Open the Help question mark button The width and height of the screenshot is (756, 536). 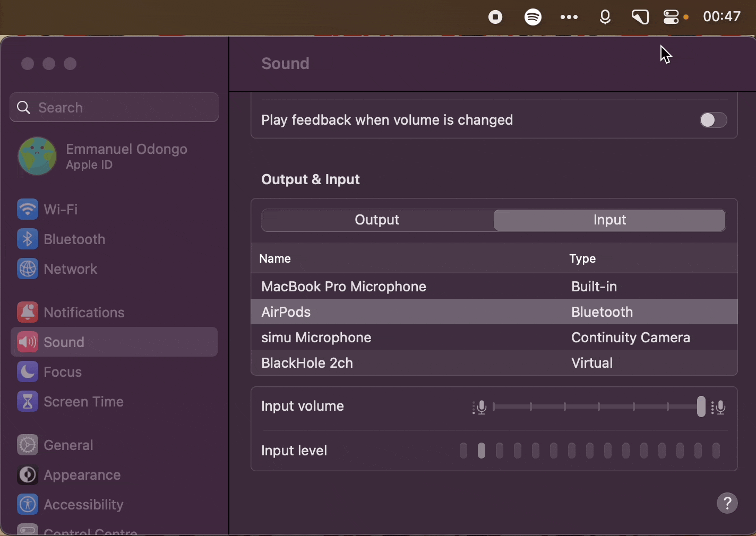point(727,503)
